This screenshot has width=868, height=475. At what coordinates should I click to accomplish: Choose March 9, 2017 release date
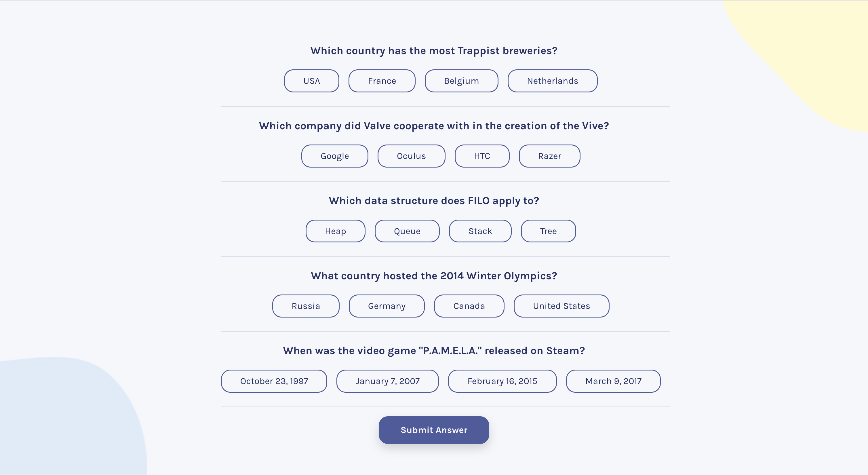coord(613,381)
